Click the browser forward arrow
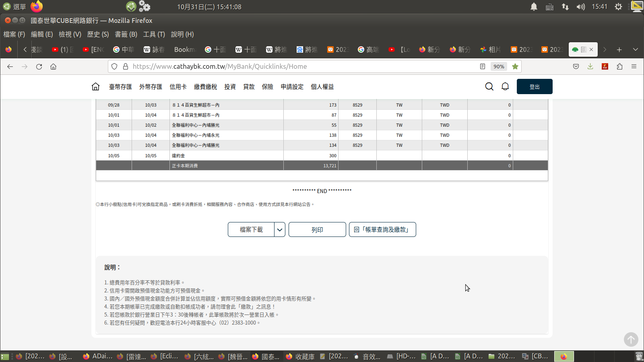This screenshot has width=644, height=362. click(x=25, y=66)
